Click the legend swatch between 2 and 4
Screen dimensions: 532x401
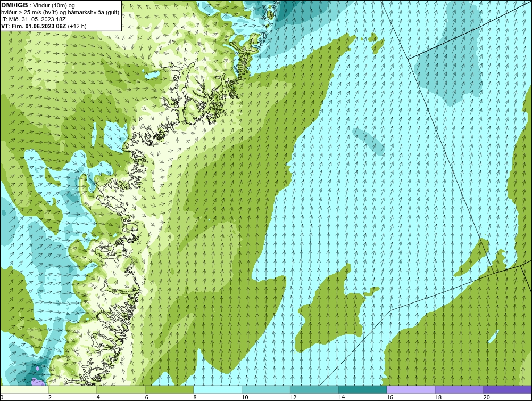(x=72, y=389)
